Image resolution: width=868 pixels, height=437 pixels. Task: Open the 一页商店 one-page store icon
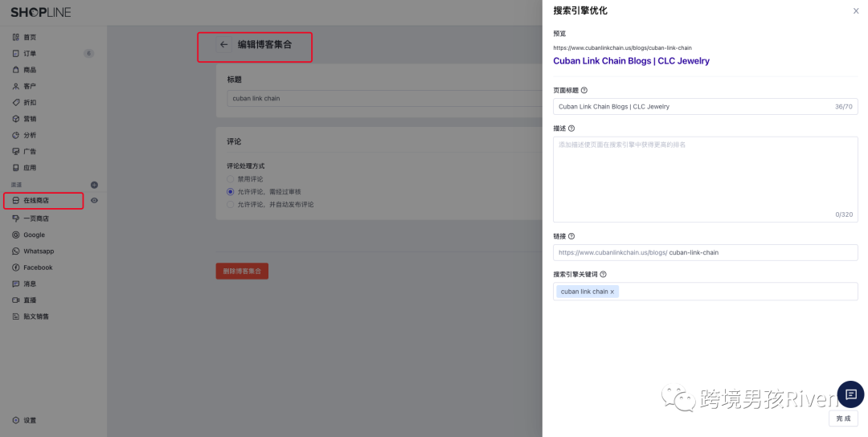15,218
